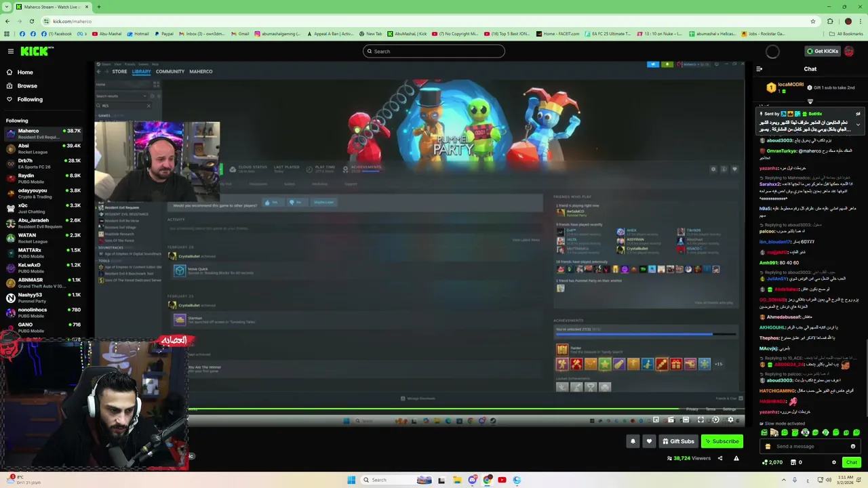Go to Home in Kick sidebar
The image size is (868, 488).
(x=25, y=73)
